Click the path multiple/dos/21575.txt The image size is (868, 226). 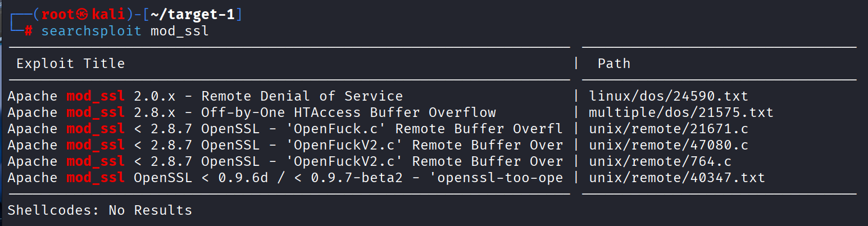pyautogui.click(x=681, y=112)
